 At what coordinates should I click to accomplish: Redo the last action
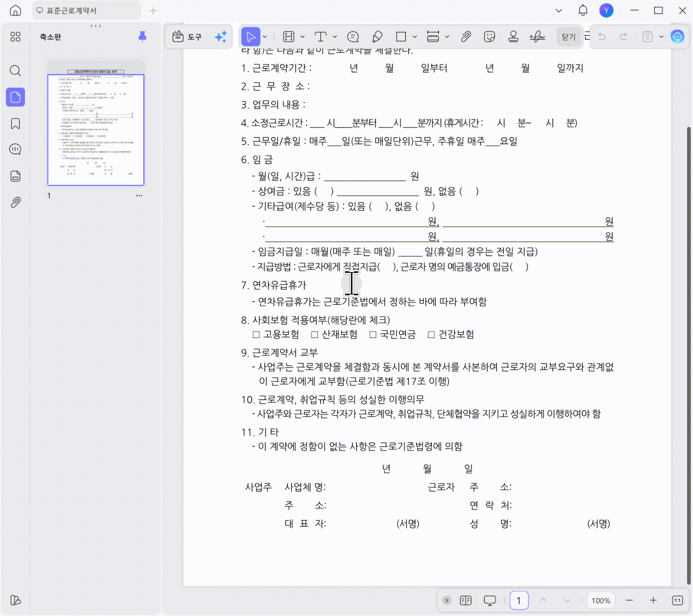click(624, 37)
